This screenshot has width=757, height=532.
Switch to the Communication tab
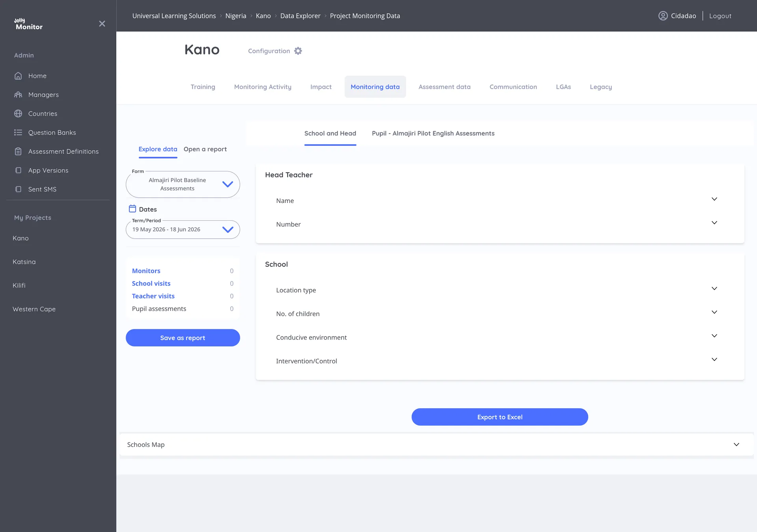pyautogui.click(x=513, y=87)
